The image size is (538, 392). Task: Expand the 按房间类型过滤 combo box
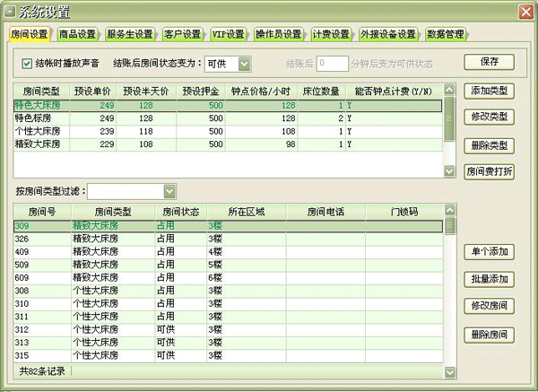click(x=169, y=191)
